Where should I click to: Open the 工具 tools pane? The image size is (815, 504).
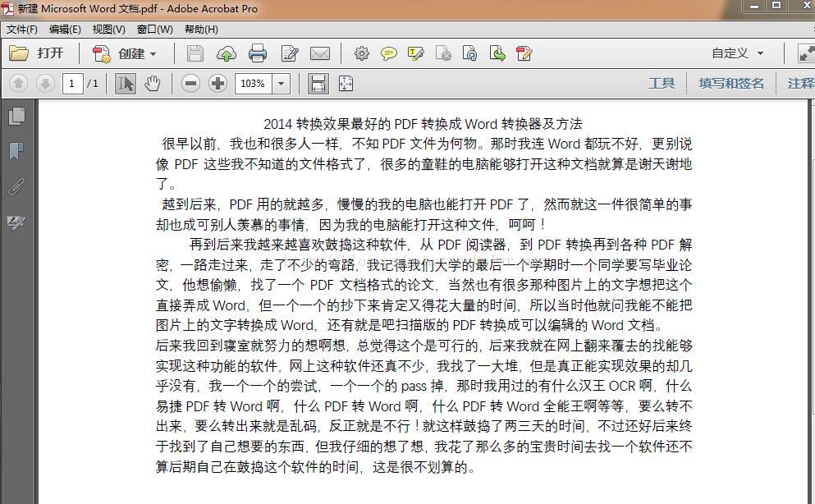tap(662, 83)
